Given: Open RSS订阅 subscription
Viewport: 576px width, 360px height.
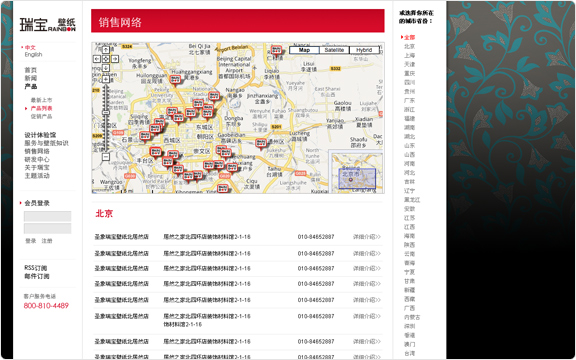Looking at the screenshot, I should [36, 268].
